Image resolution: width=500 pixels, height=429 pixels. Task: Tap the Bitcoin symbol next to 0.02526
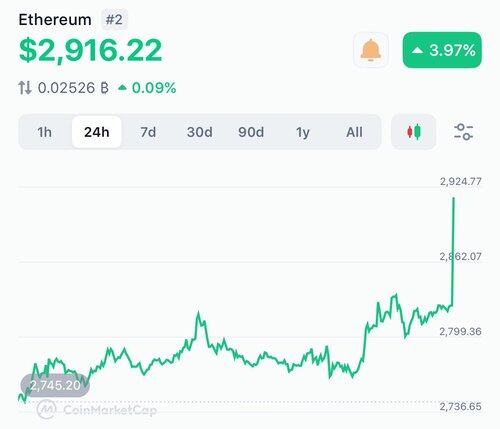click(x=104, y=88)
